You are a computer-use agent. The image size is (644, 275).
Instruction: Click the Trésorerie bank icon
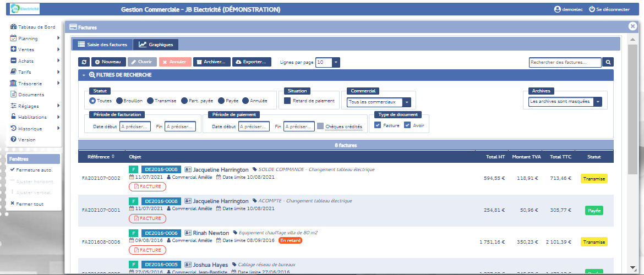[13, 83]
